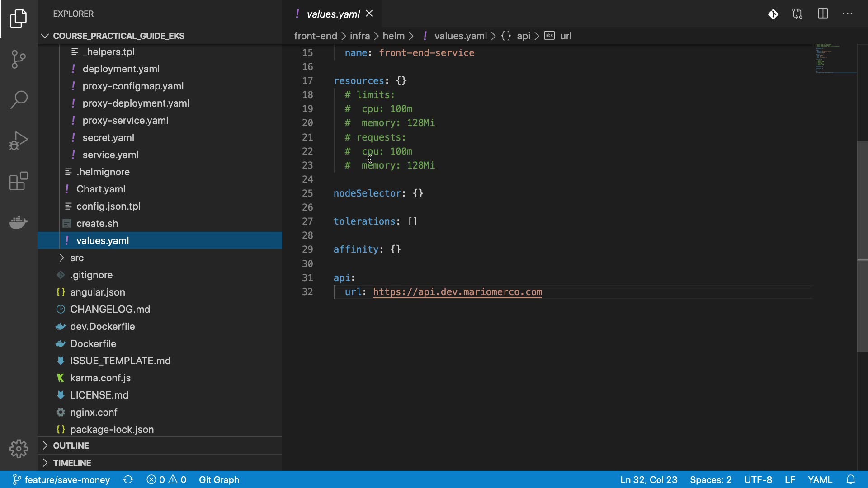Open the Manage settings gear
868x488 pixels.
pyautogui.click(x=19, y=449)
